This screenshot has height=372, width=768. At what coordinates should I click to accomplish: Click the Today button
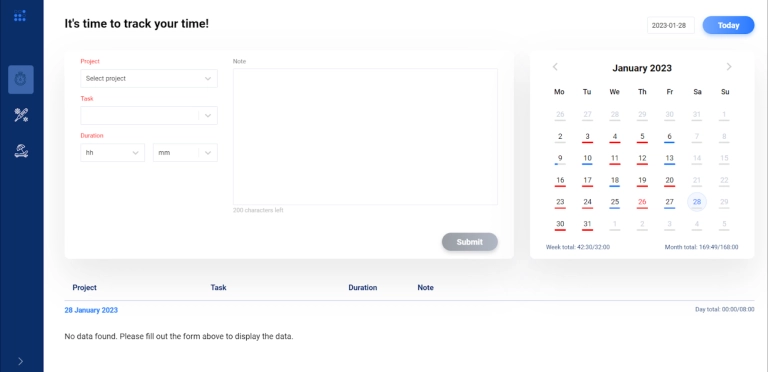728,25
